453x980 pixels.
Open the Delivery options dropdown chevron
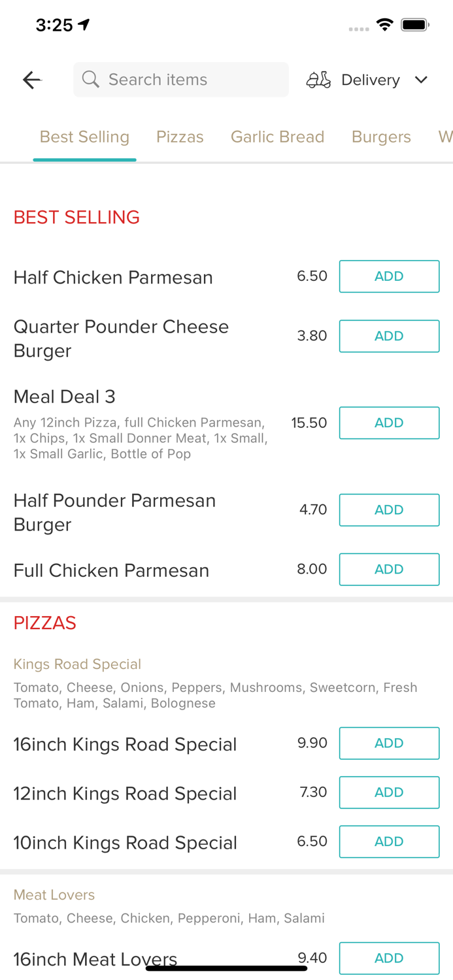pos(422,80)
